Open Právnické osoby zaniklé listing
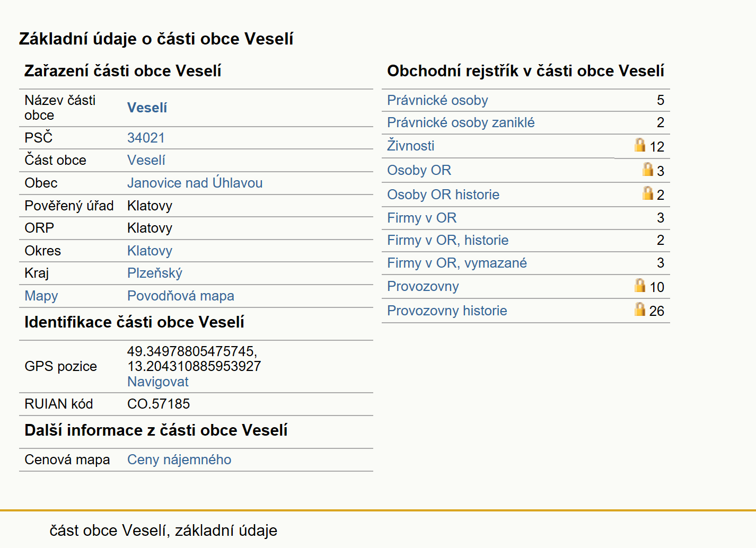 [x=461, y=122]
